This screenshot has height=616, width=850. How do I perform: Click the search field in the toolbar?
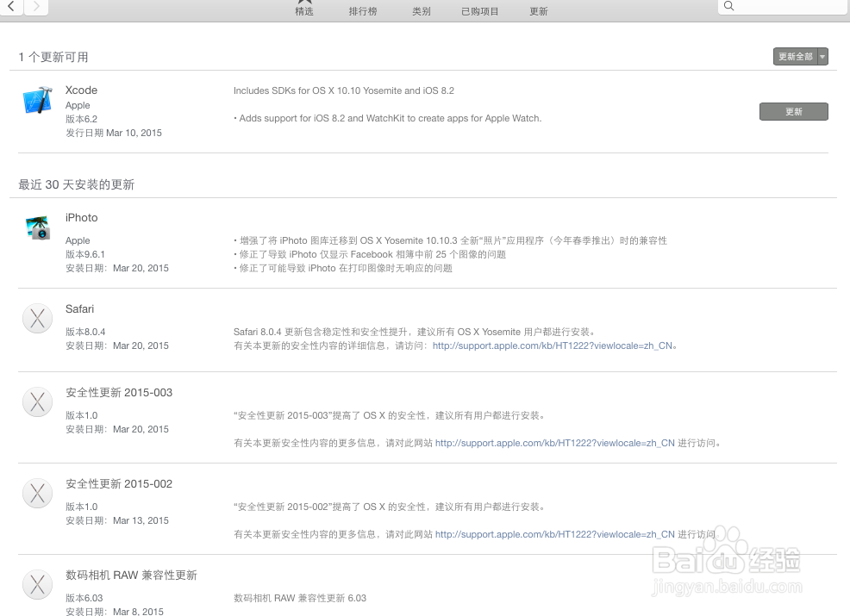[x=784, y=7]
